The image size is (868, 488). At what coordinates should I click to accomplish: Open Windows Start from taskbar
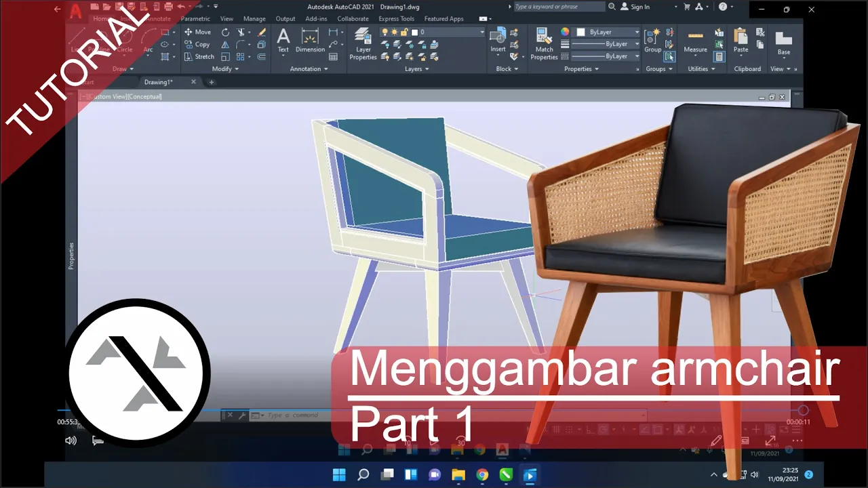point(339,474)
